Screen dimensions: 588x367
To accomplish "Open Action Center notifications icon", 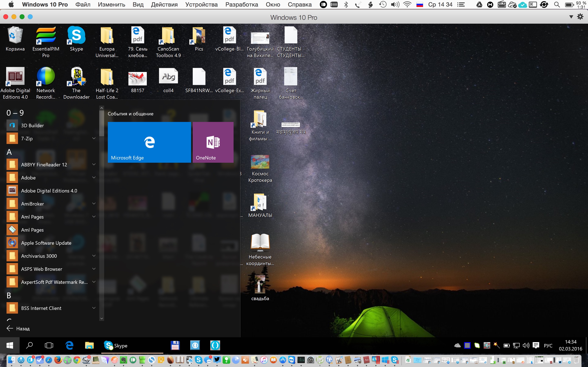I will pyautogui.click(x=536, y=345).
